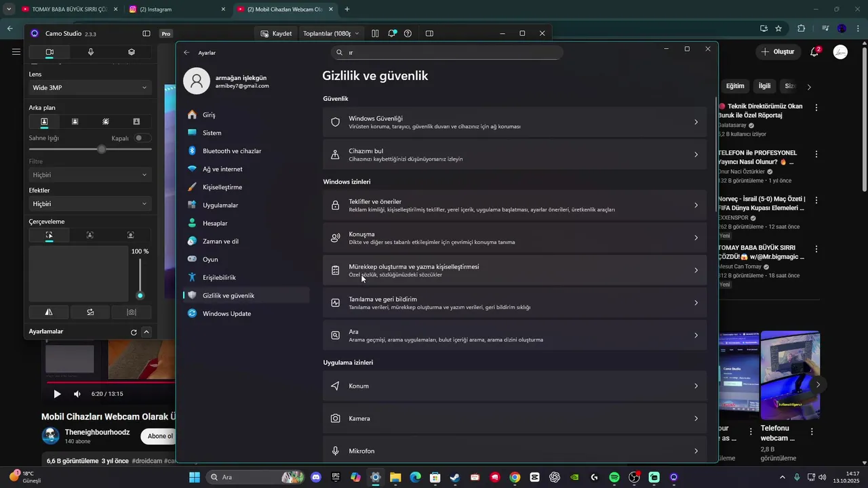868x488 pixels.
Task: Click the Kaydet button in Camo Studio
Action: tap(277, 33)
